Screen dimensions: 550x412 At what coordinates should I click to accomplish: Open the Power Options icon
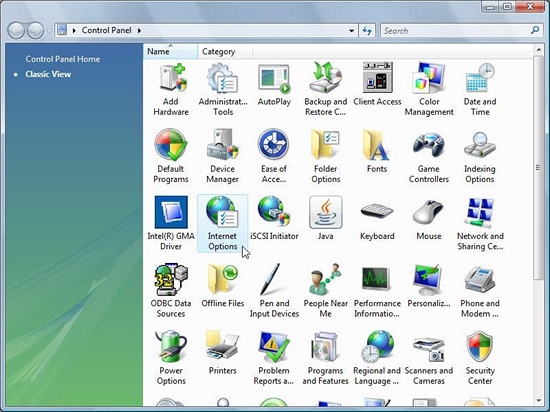171,358
